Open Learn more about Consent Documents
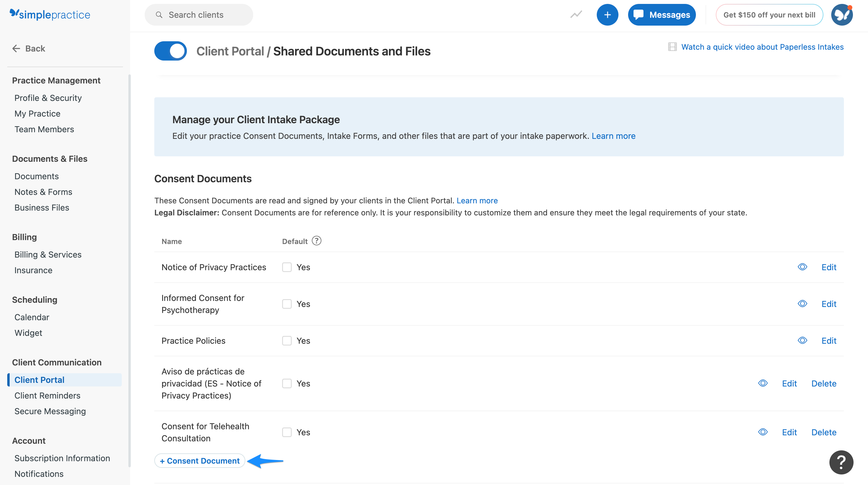The image size is (868, 485). pos(477,200)
